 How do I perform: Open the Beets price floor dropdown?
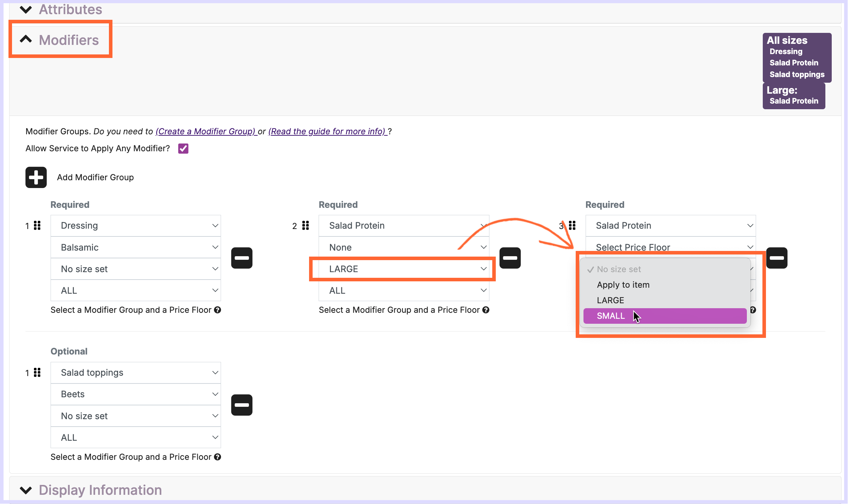pos(135,394)
